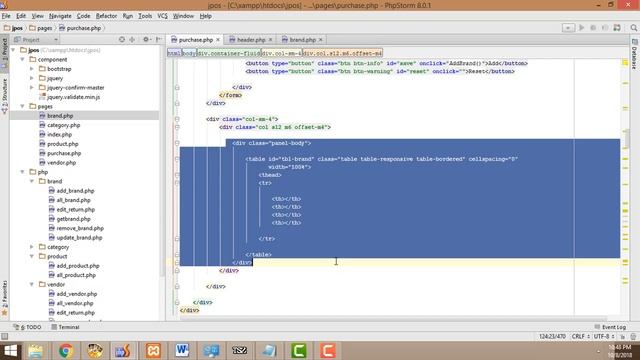Hide the Project panel with pin icon

(x=159, y=40)
